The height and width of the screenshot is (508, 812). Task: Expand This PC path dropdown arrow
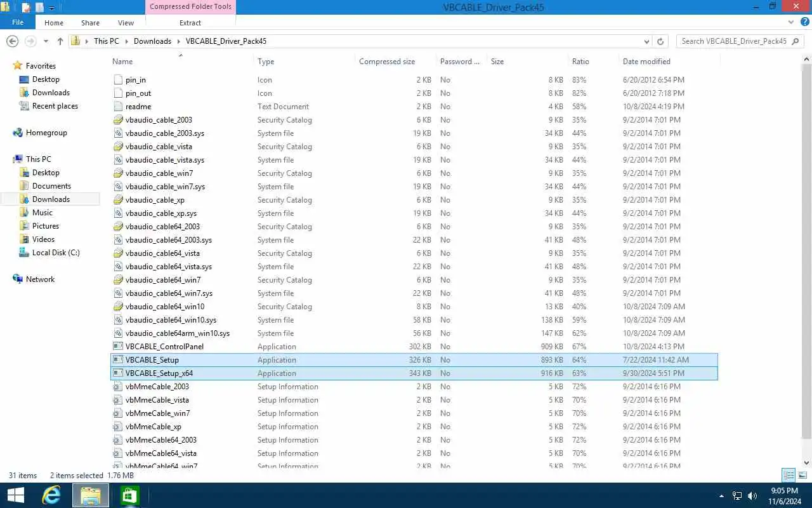tap(126, 41)
